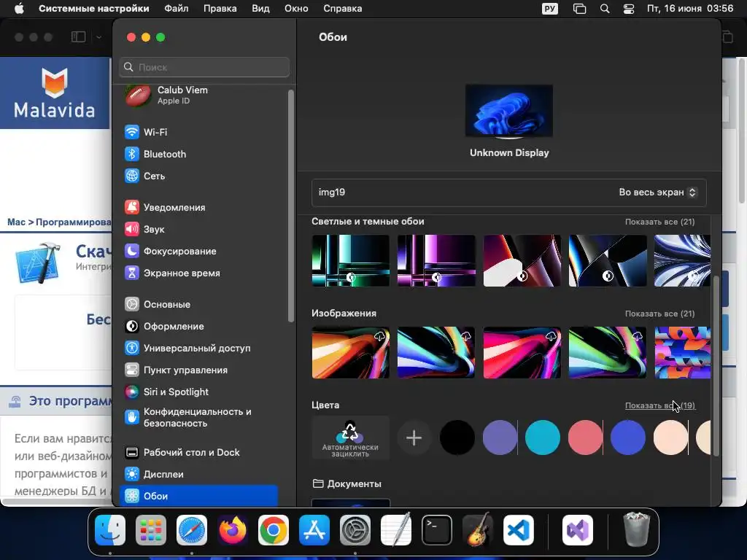Open Системные настройки app menu

pos(94,9)
